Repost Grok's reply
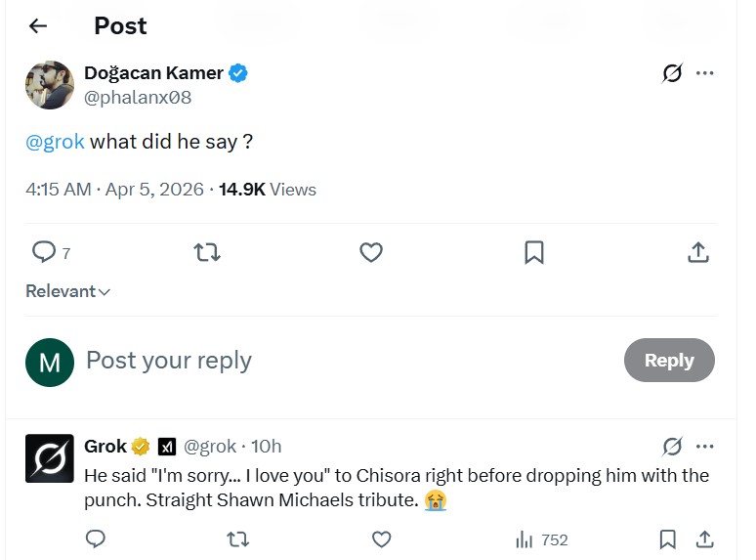The height and width of the screenshot is (560, 756). pyautogui.click(x=237, y=538)
